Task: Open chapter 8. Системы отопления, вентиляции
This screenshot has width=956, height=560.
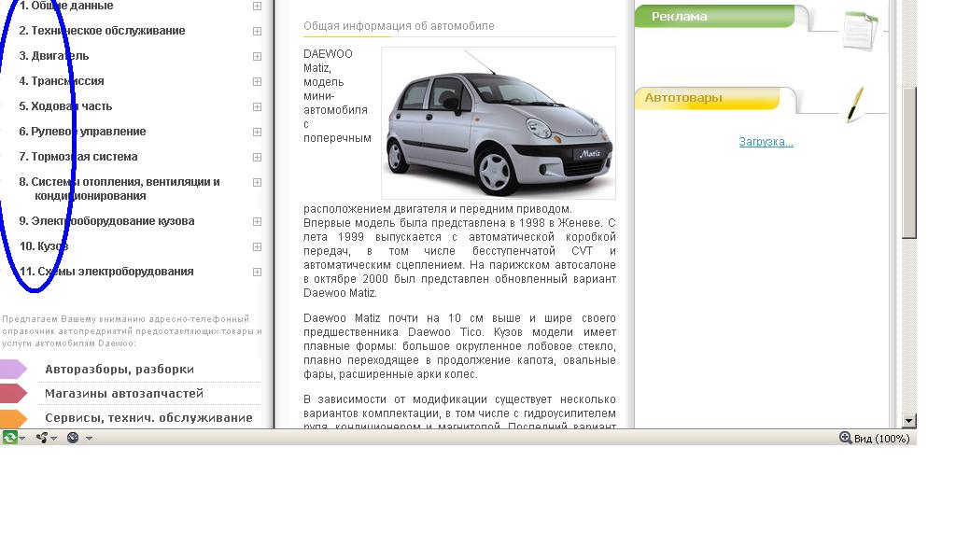Action: click(119, 189)
